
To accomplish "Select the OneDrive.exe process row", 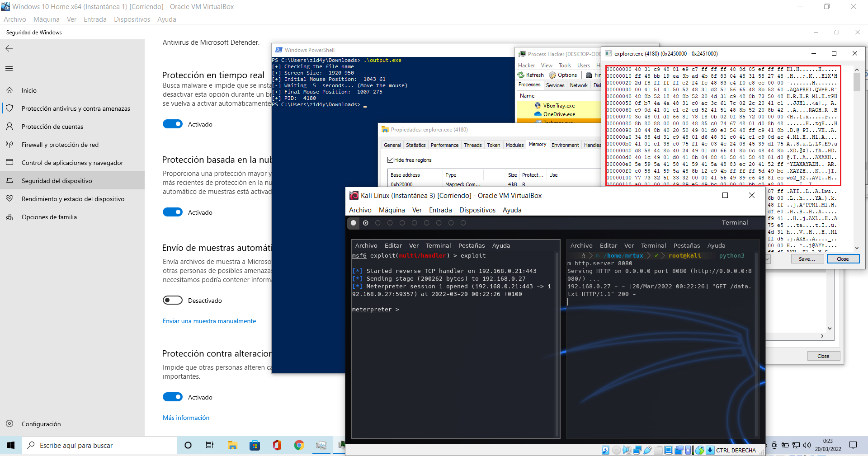I will [x=559, y=114].
